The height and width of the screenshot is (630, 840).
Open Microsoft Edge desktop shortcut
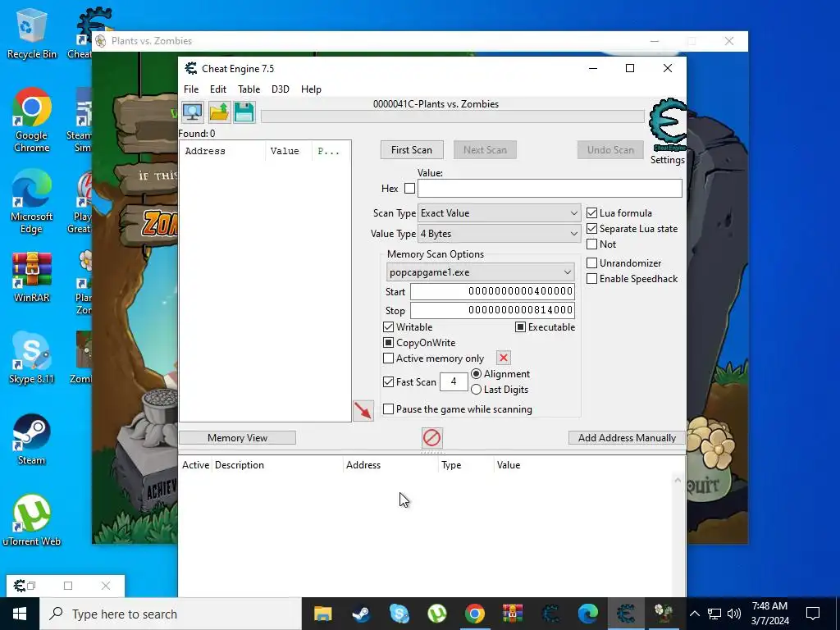(x=32, y=202)
